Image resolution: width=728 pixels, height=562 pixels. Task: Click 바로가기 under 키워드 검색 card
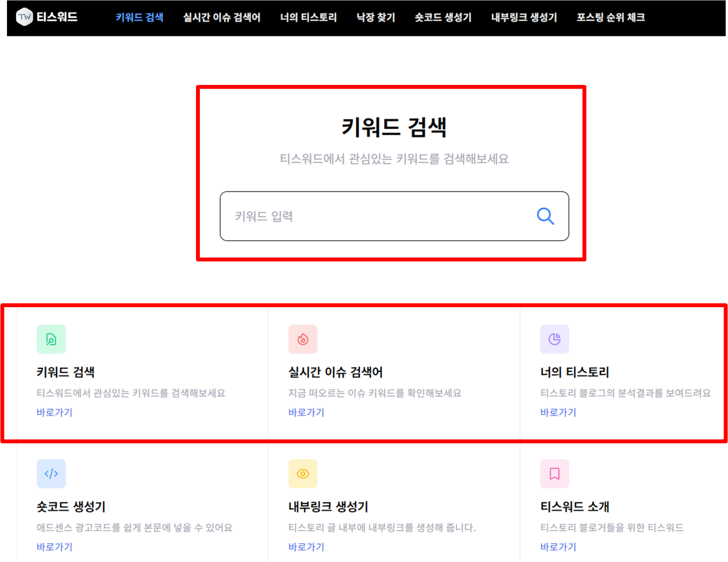coord(54,412)
